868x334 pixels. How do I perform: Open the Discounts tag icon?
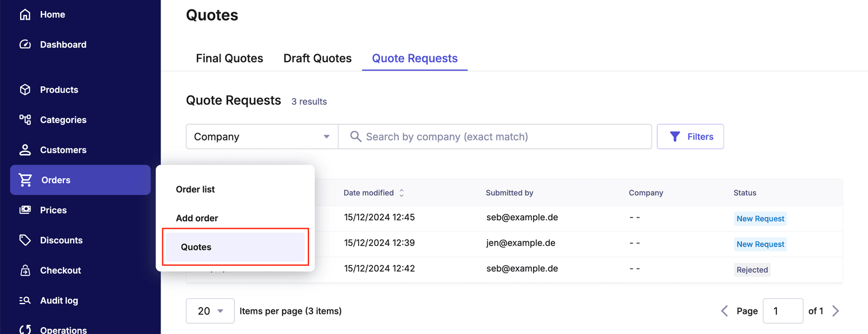pyautogui.click(x=25, y=240)
